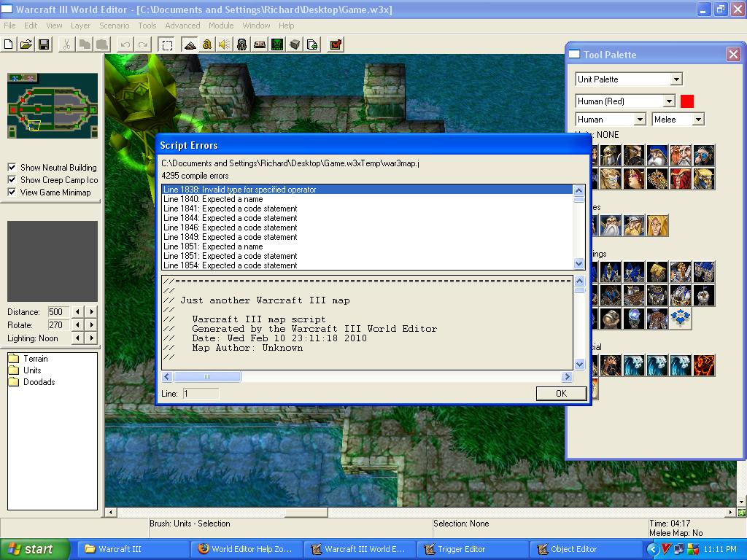Pick the Mountain King hero icon
Viewport: 747px width, 560px height.
pyautogui.click(x=634, y=225)
